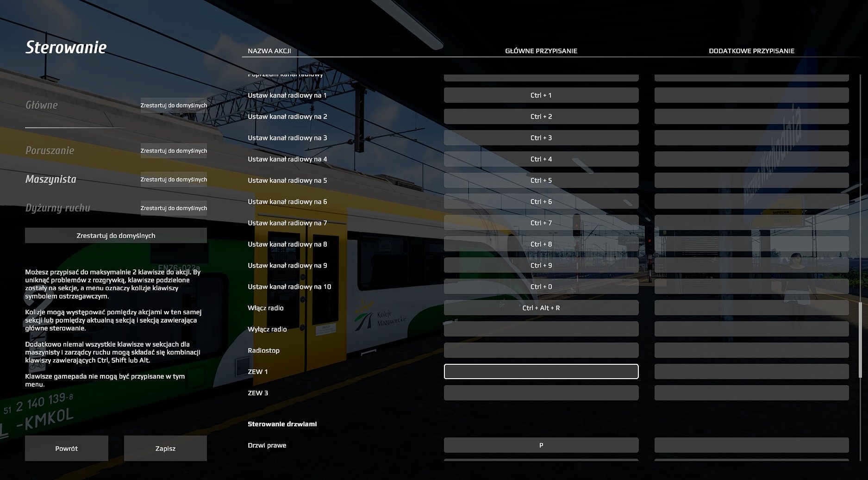868x480 pixels.
Task: Set additional binding for radio channel 10
Action: (752, 287)
